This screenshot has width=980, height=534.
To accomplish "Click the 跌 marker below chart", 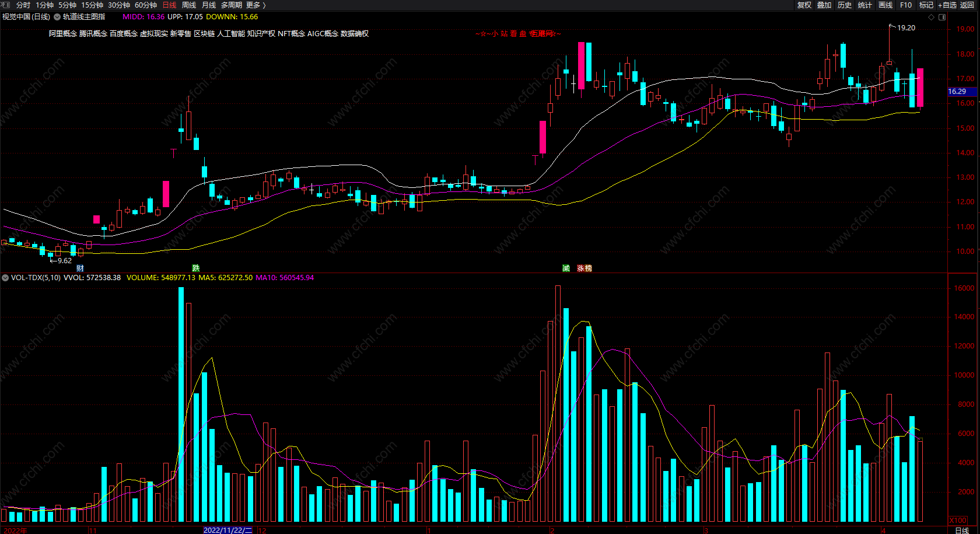I will point(196,268).
